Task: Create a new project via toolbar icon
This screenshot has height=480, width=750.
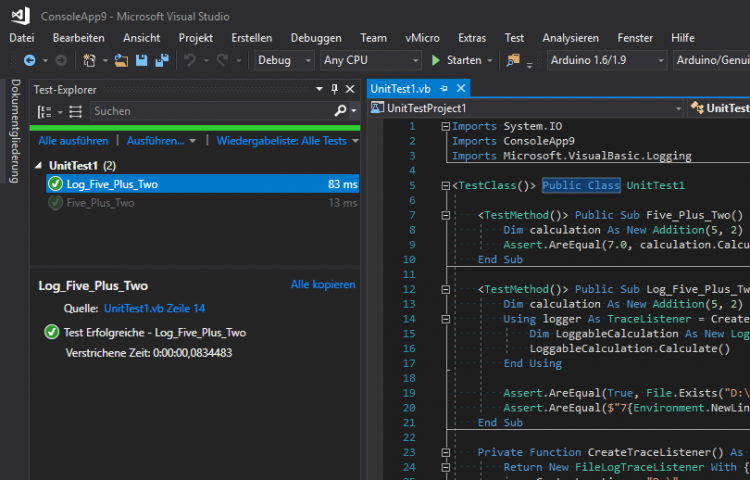Action: [x=89, y=60]
